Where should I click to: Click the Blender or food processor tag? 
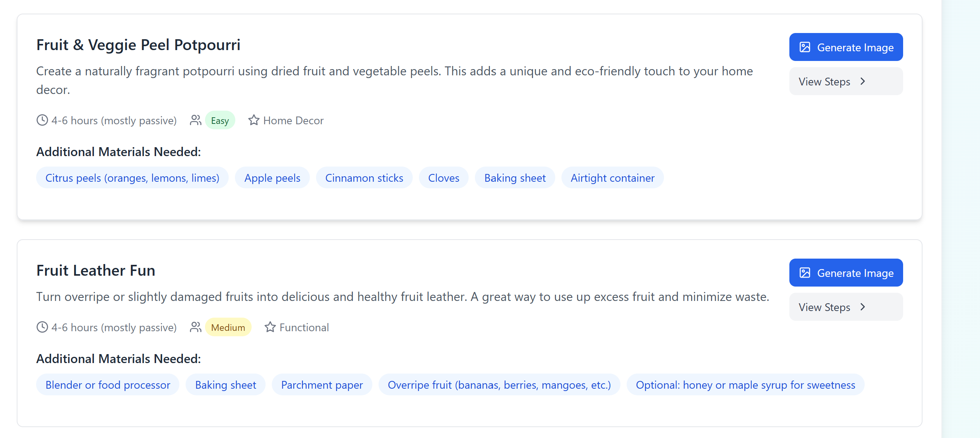108,385
